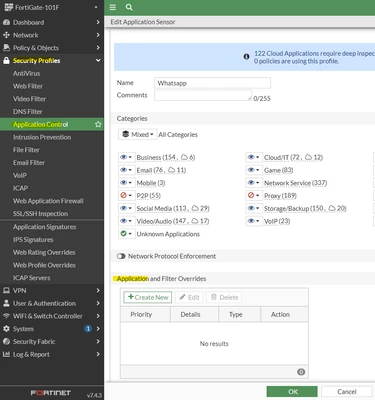Open the Social Media category link

point(173,208)
